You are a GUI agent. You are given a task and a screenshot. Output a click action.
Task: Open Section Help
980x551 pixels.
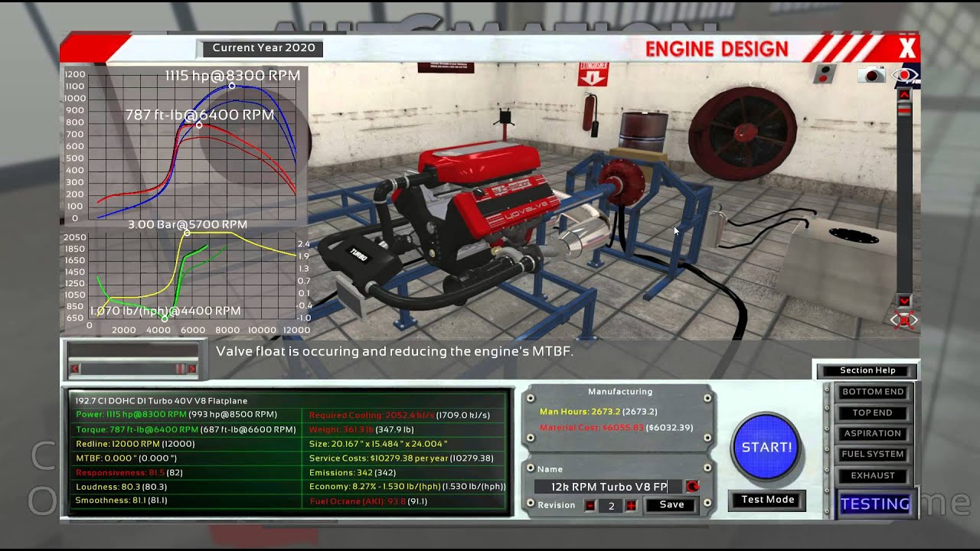tap(867, 370)
